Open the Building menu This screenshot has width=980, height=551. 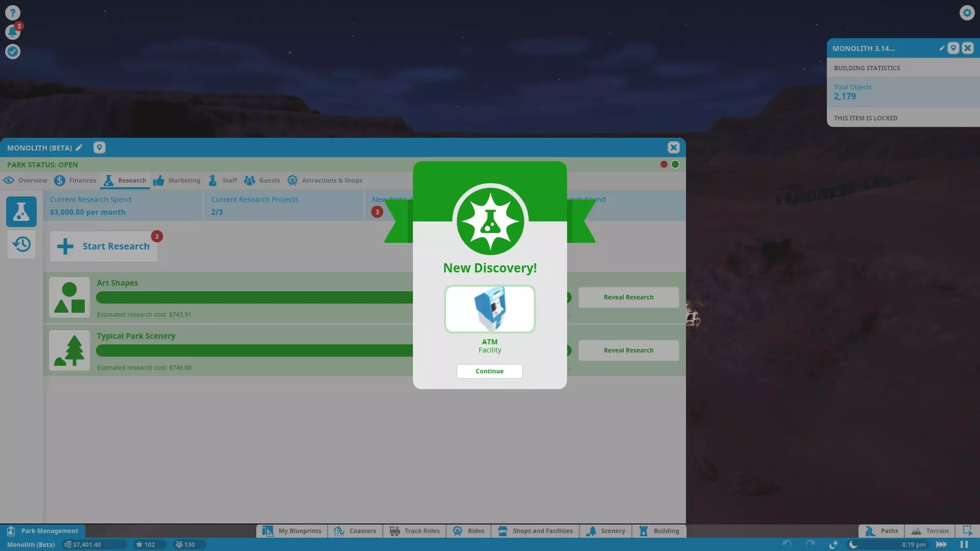point(659,531)
